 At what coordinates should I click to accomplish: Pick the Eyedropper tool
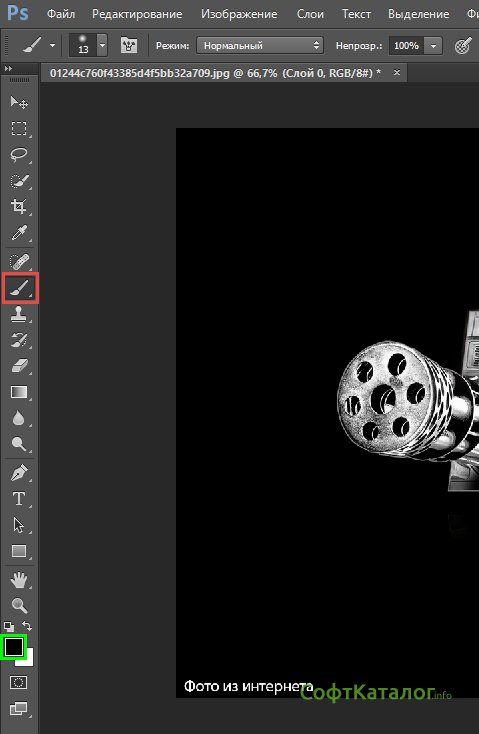tap(19, 233)
